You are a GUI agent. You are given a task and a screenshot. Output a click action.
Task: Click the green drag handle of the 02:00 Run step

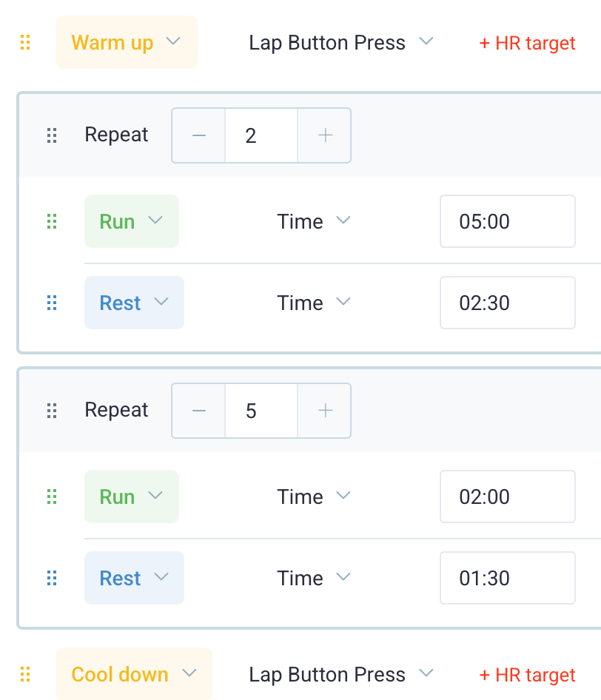52,497
